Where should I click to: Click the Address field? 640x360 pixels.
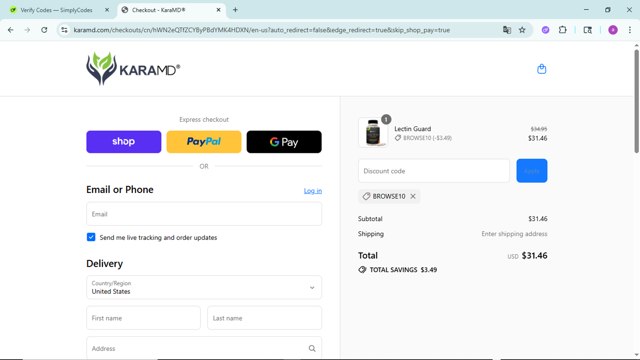[204, 348]
